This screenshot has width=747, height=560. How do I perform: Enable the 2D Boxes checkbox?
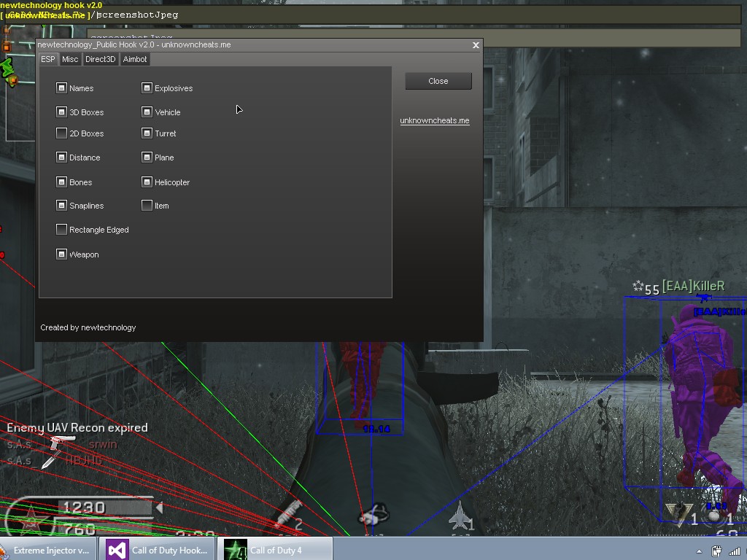[62, 133]
